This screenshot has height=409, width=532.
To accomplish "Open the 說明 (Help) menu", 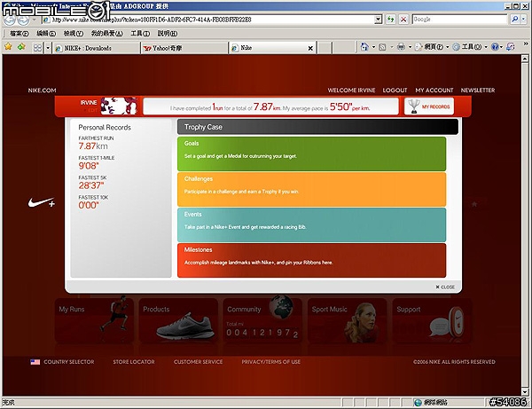I will tap(168, 33).
